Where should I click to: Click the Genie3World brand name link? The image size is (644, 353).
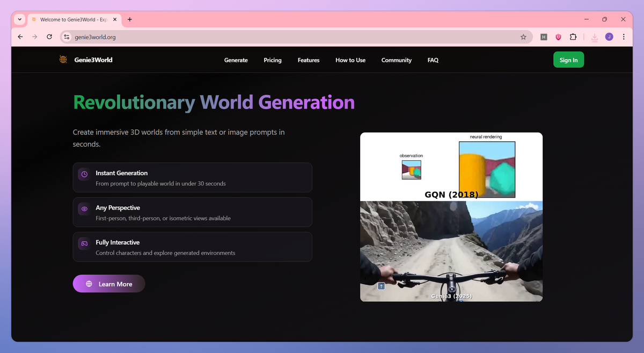pyautogui.click(x=93, y=60)
